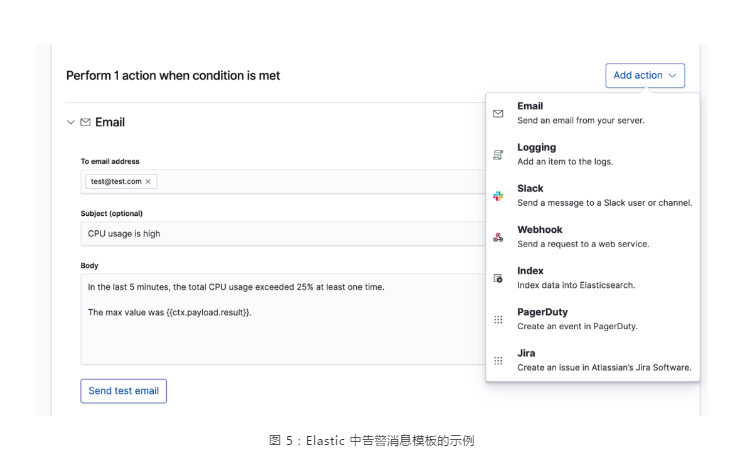Open the Add action dropdown
Viewport: 729px width, 468px height.
coord(645,75)
